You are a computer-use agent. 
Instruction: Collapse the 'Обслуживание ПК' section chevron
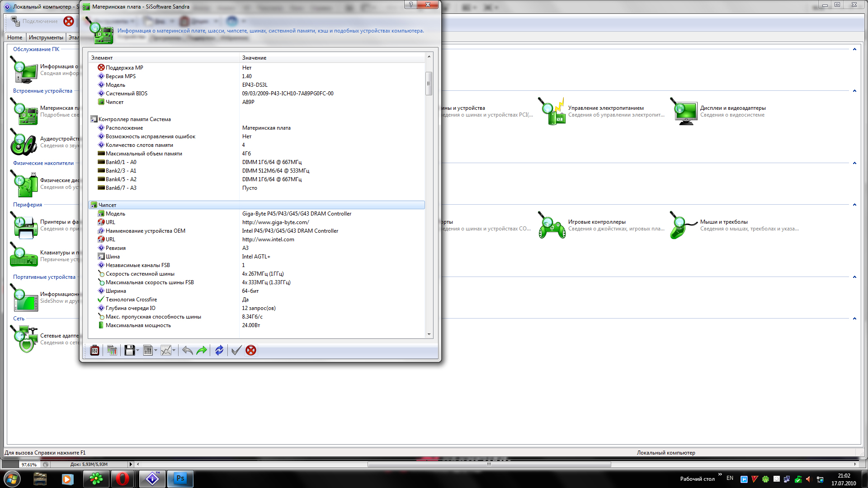(854, 49)
